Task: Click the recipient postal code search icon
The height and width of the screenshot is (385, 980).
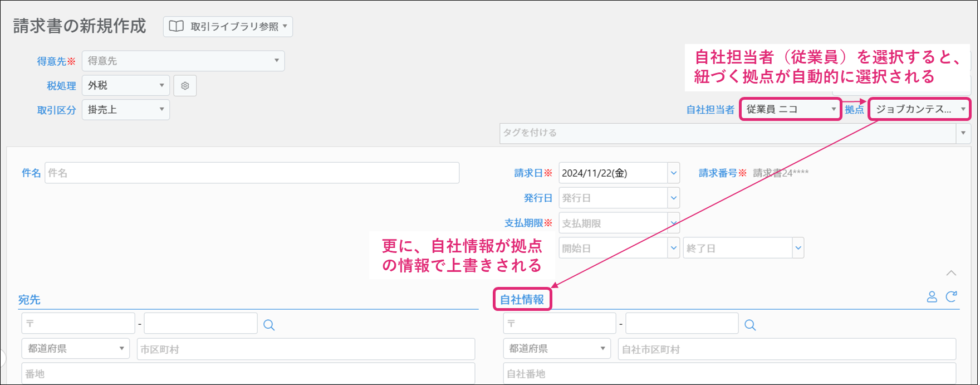Action: tap(269, 325)
